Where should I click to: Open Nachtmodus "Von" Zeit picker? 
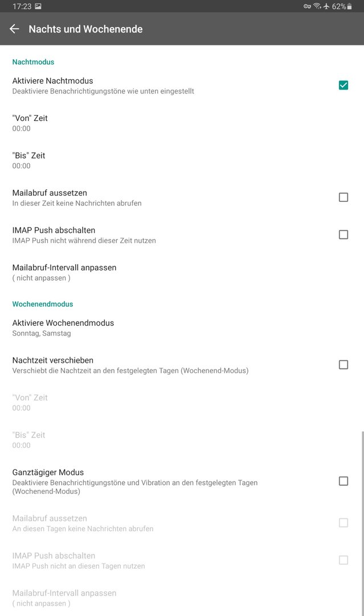point(182,123)
